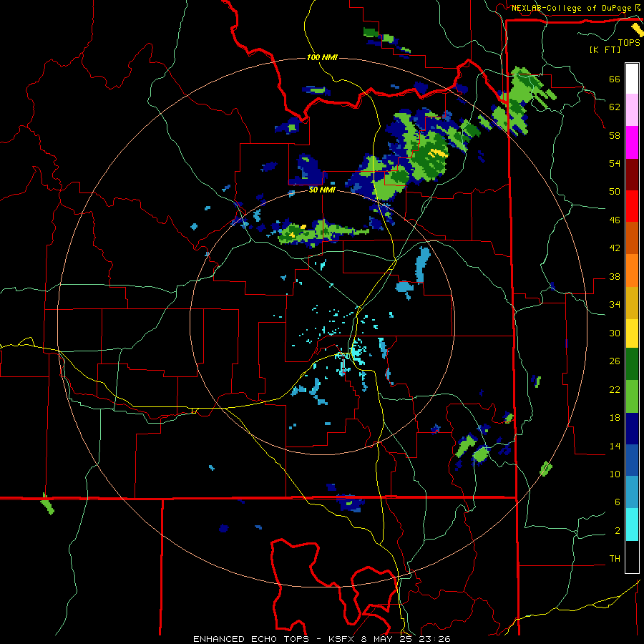Select the "62" scale label
Viewport: 644px width, 644px height.
click(615, 107)
